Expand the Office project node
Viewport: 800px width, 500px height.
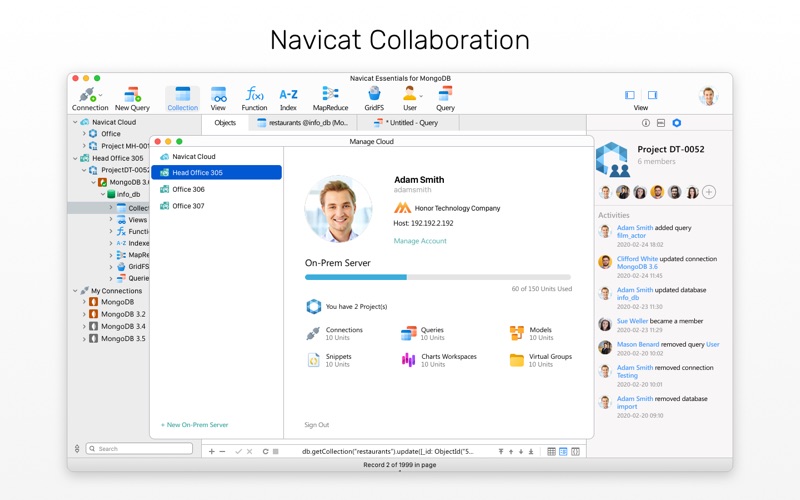tap(84, 134)
